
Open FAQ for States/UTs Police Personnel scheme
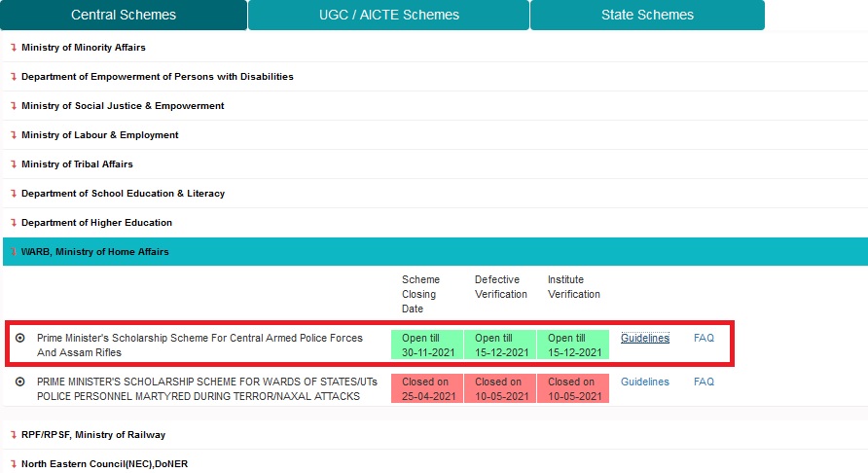click(x=704, y=382)
